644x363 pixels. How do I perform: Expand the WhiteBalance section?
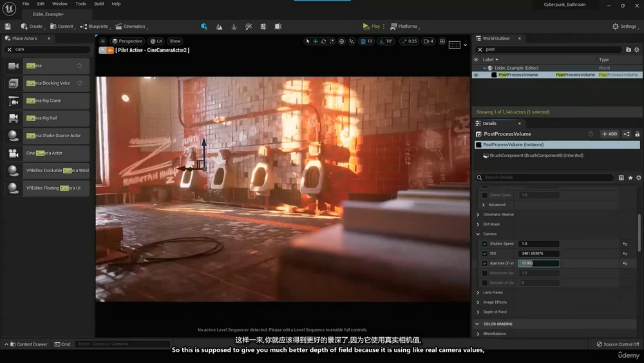[478, 334]
